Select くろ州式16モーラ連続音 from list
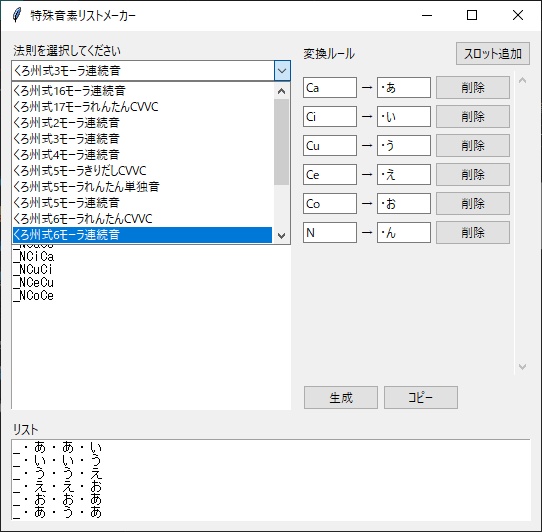Viewport: 542px width, 532px height. (142, 91)
